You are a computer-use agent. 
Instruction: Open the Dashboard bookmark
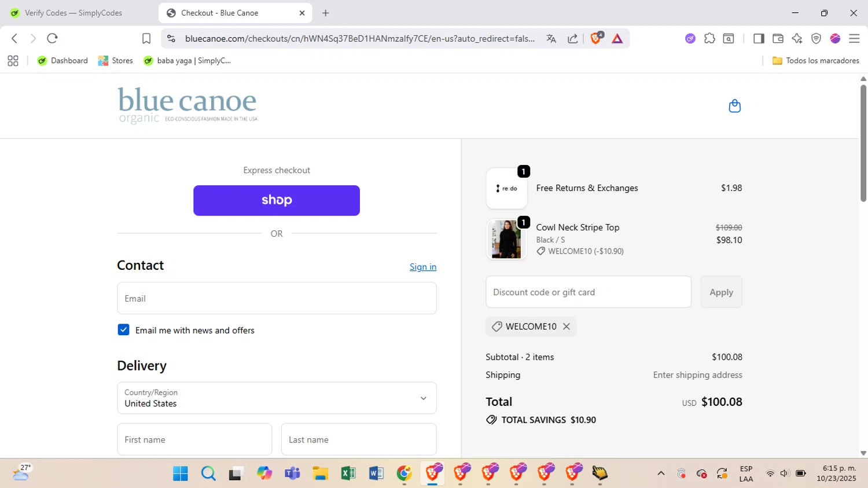(62, 61)
